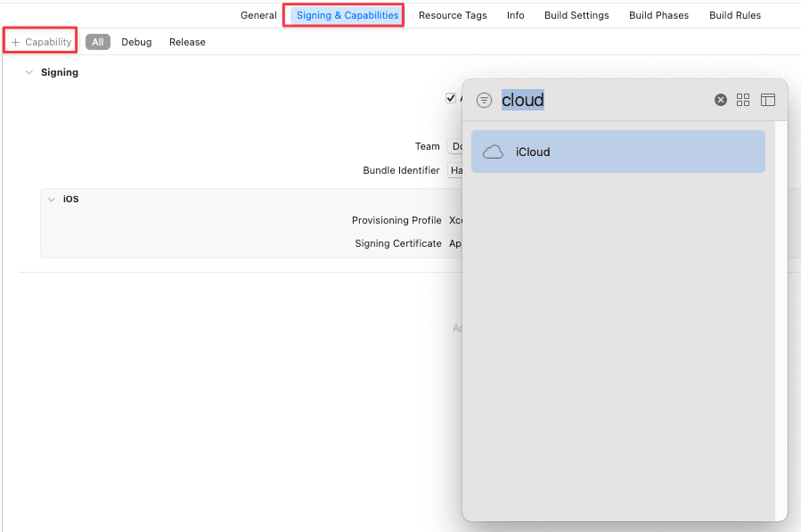This screenshot has width=801, height=532.
Task: Open the Info tab
Action: [516, 15]
